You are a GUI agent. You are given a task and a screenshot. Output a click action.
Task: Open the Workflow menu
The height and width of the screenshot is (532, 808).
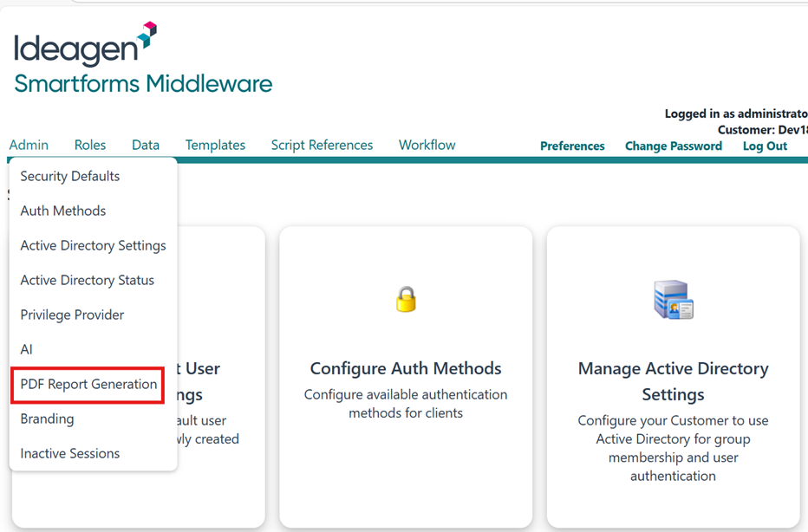point(427,146)
